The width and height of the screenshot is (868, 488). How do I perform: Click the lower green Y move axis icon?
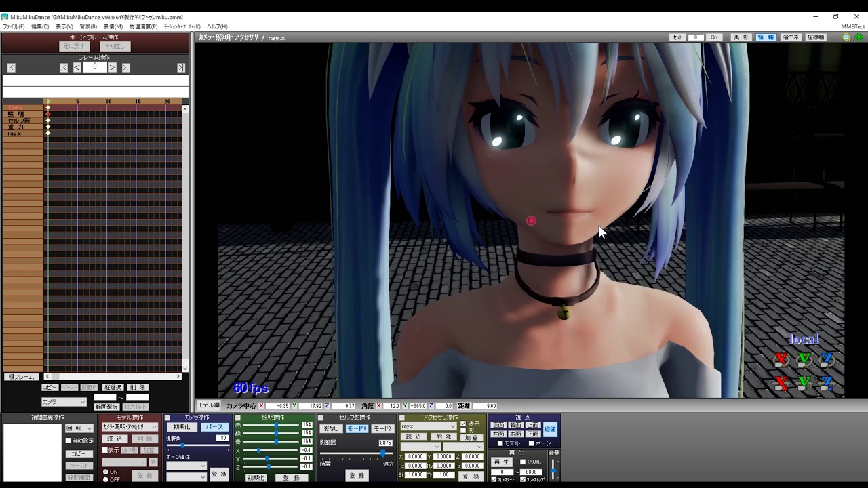point(804,383)
